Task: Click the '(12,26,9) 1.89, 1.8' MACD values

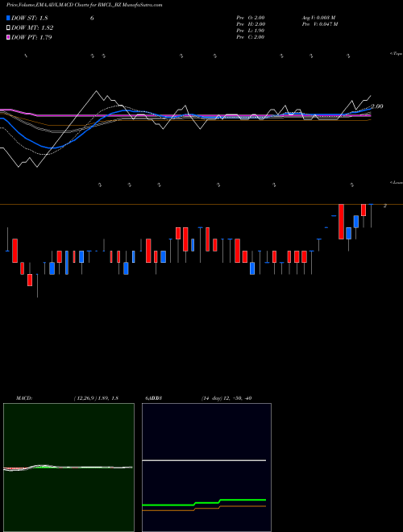Action: [96, 398]
